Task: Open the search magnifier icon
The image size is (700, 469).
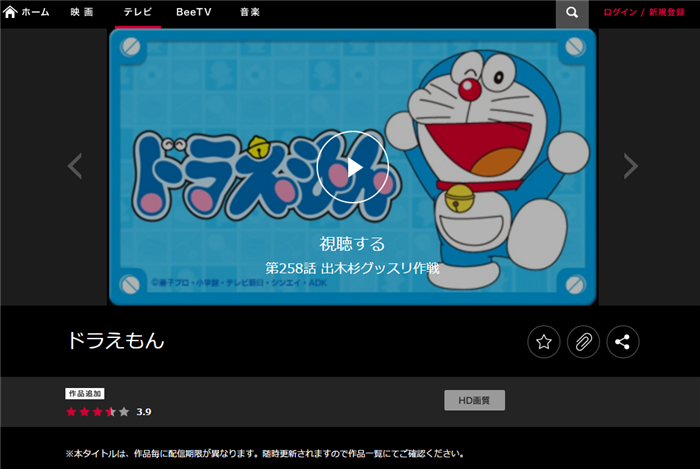Action: click(571, 13)
